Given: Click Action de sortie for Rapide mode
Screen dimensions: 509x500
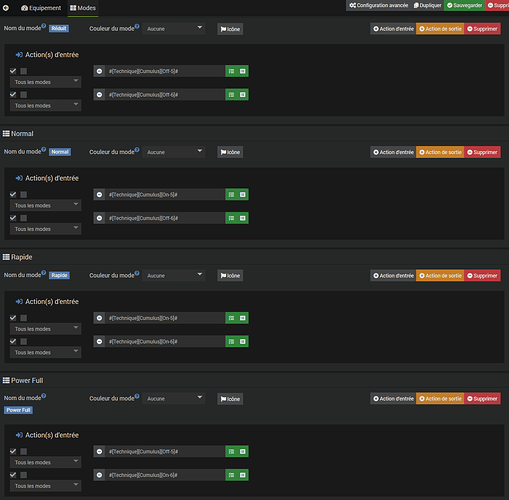Looking at the screenshot, I should coord(440,276).
